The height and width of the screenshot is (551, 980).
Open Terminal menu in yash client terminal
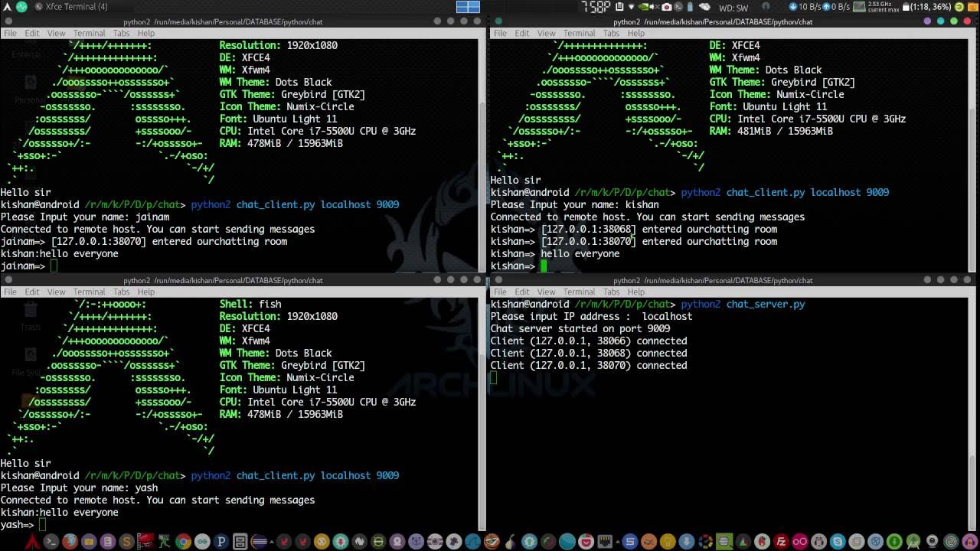point(89,292)
